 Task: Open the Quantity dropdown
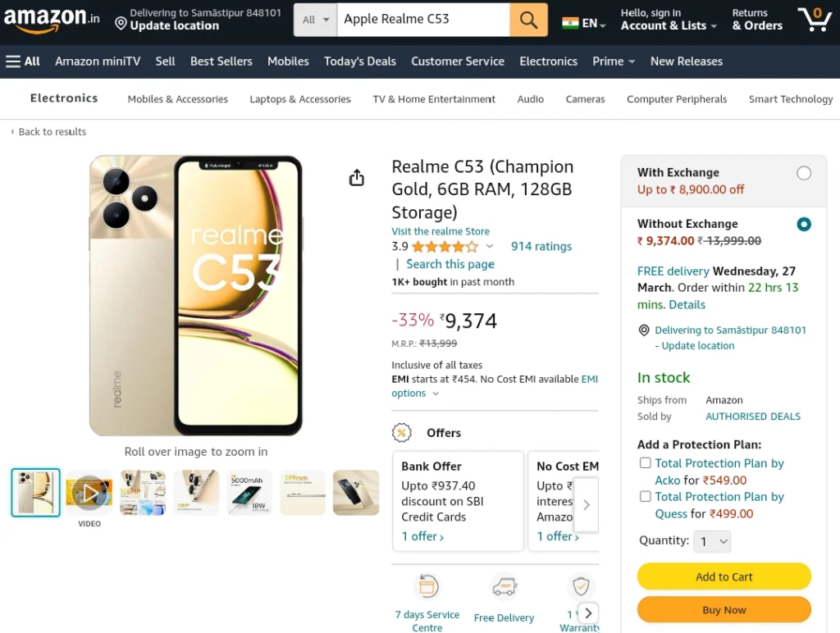tap(712, 541)
